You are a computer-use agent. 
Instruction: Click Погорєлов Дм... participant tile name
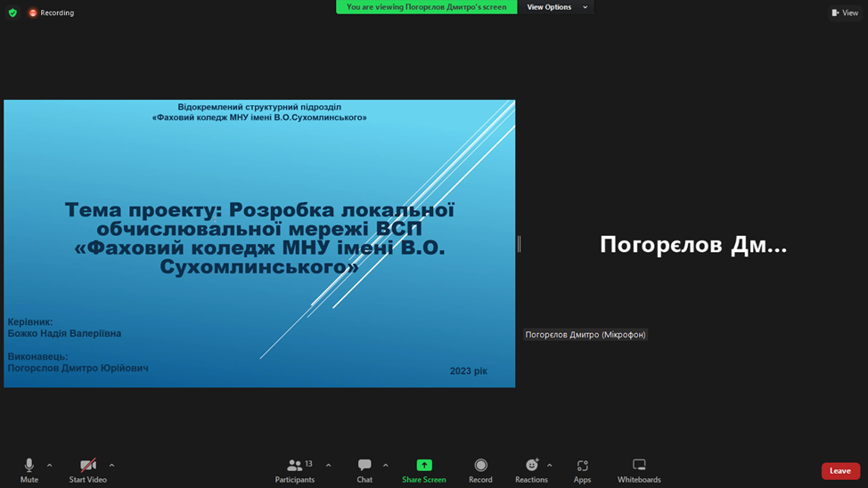click(x=693, y=245)
